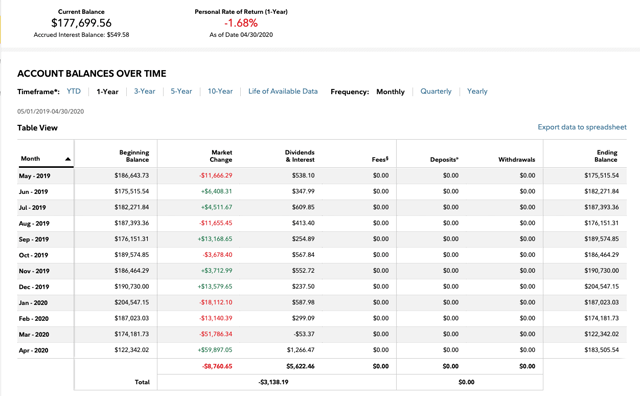Click the Dividends & Interest header
The image size is (640, 396).
click(300, 156)
